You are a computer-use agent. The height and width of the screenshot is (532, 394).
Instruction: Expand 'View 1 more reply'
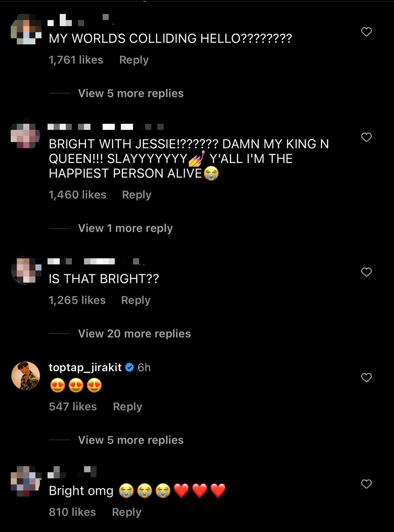pos(125,228)
